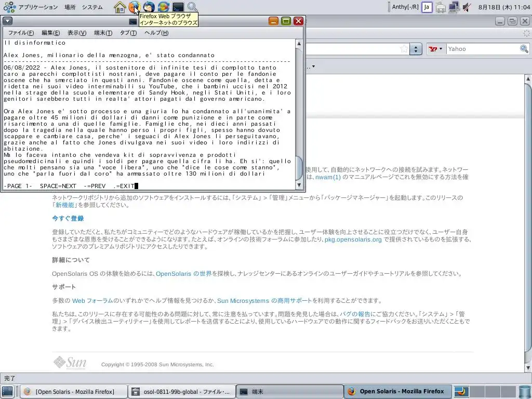Viewport: 532px width, 399px height.
Task: Click the OpenSolaris logo in top panel
Action: click(x=9, y=7)
